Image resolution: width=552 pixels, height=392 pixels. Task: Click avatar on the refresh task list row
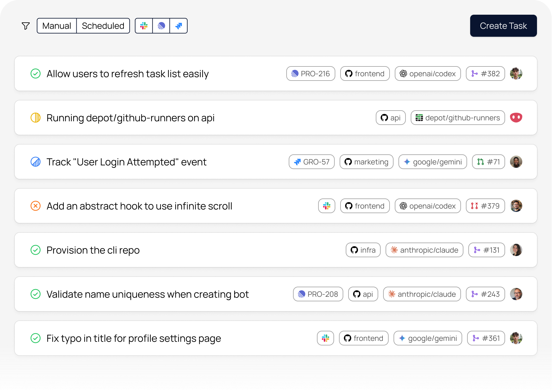point(516,73)
